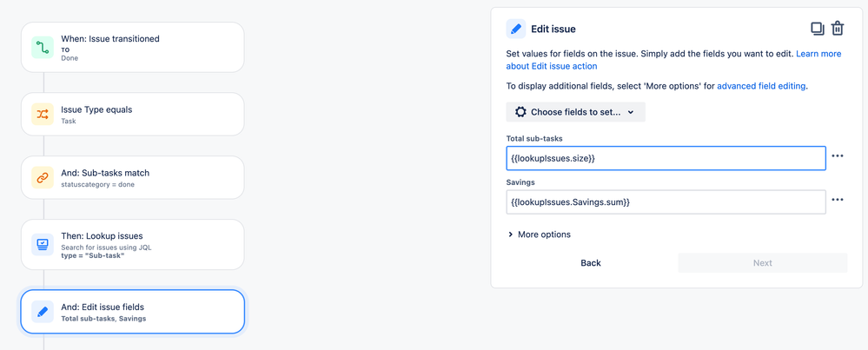Image resolution: width=868 pixels, height=350 pixels.
Task: Click the pencil icon beside Edit issue heading
Action: pyautogui.click(x=516, y=29)
